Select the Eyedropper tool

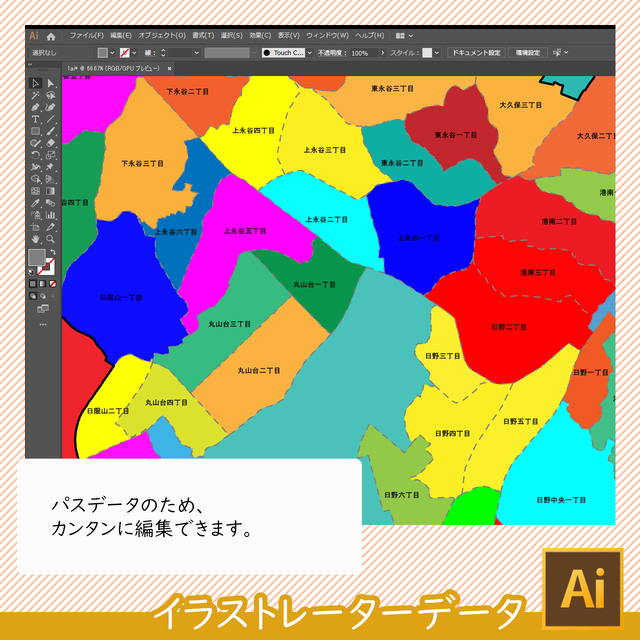coord(36,203)
